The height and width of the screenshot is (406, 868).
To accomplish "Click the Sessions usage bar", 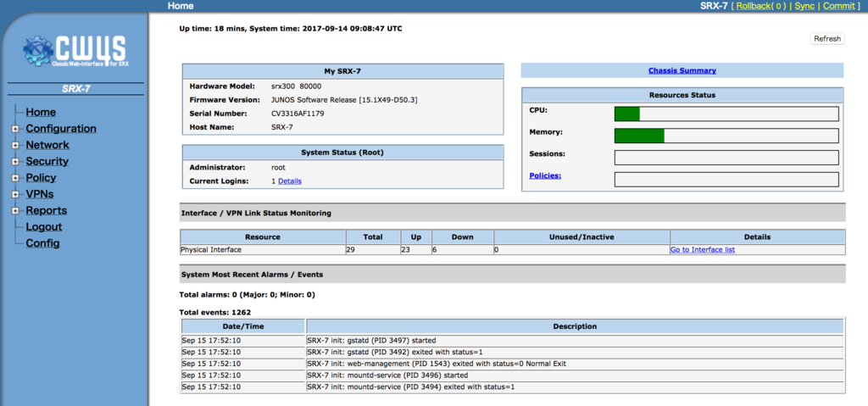I will (x=726, y=158).
